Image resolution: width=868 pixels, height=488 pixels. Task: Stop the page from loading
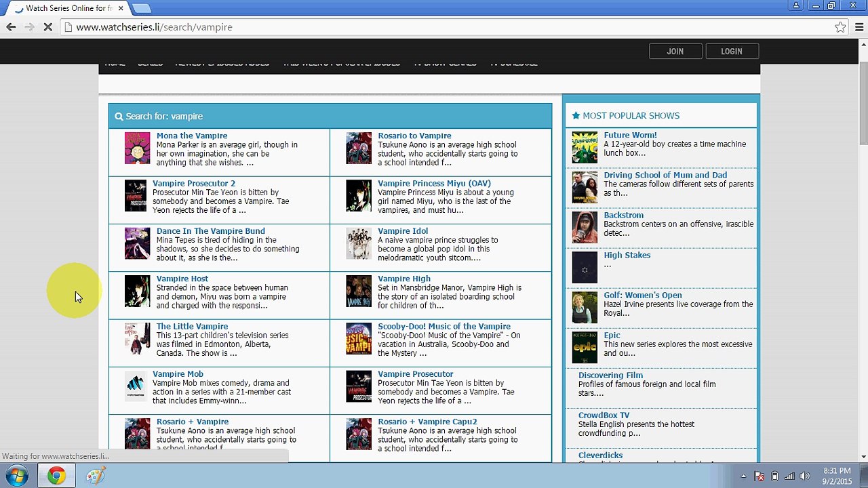coord(47,27)
